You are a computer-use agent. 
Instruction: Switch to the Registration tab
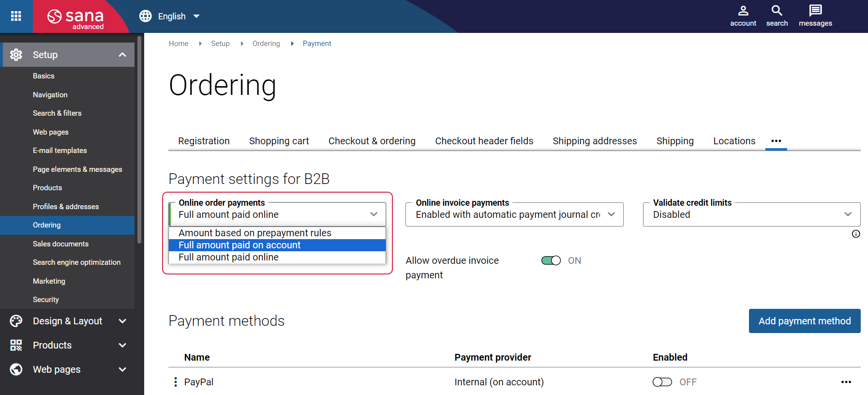[204, 141]
